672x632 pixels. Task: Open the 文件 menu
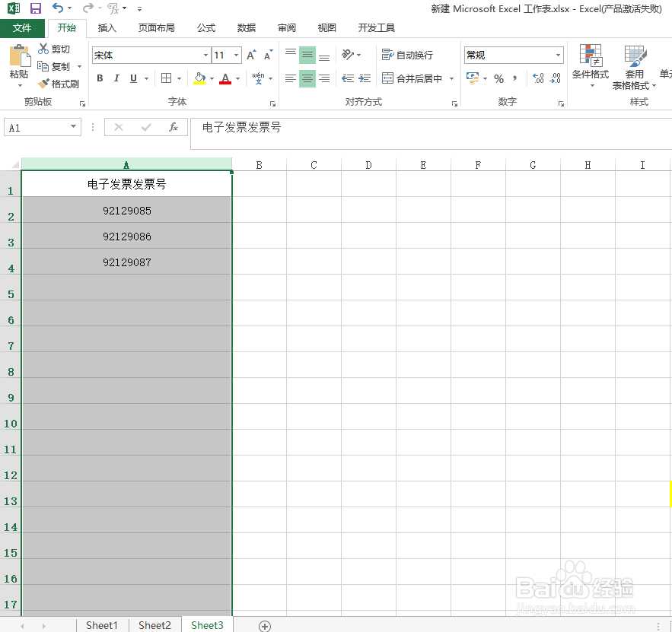pyautogui.click(x=23, y=27)
